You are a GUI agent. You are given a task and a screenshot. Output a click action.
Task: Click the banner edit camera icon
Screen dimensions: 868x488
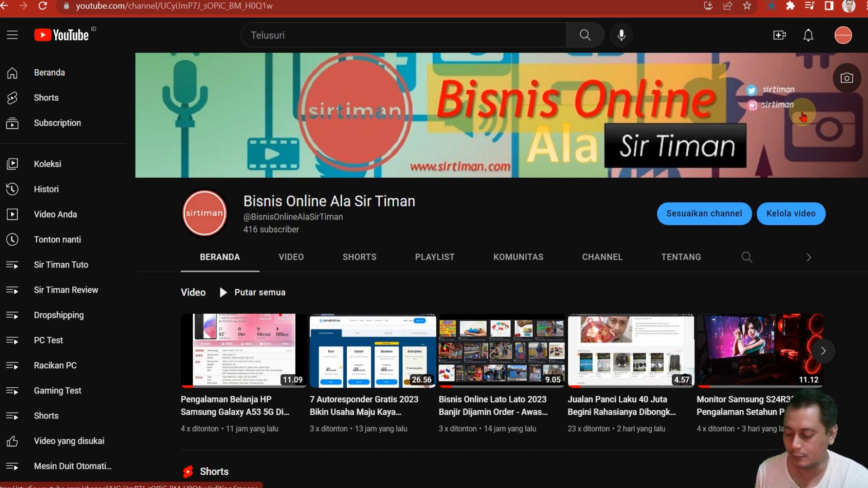point(846,78)
